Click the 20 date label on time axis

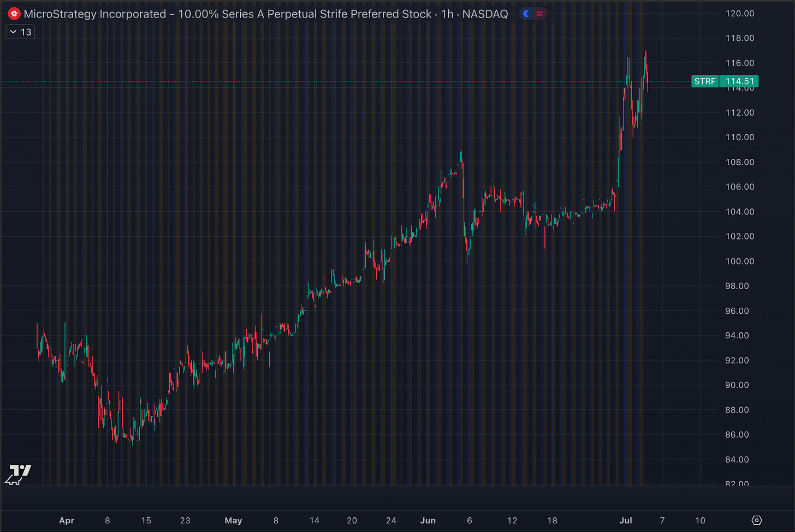coord(352,521)
